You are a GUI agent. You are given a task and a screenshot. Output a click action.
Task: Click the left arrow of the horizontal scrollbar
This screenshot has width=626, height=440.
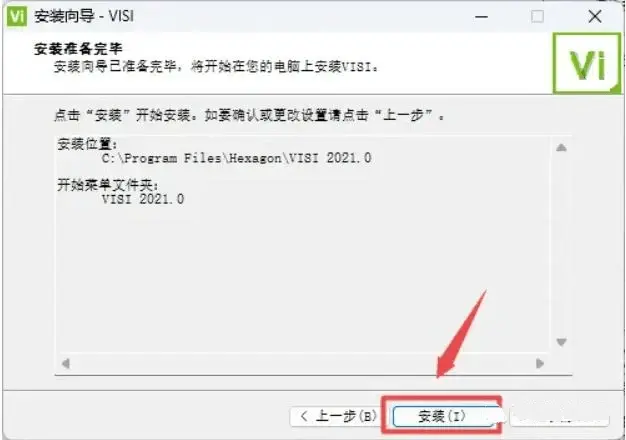pos(66,364)
